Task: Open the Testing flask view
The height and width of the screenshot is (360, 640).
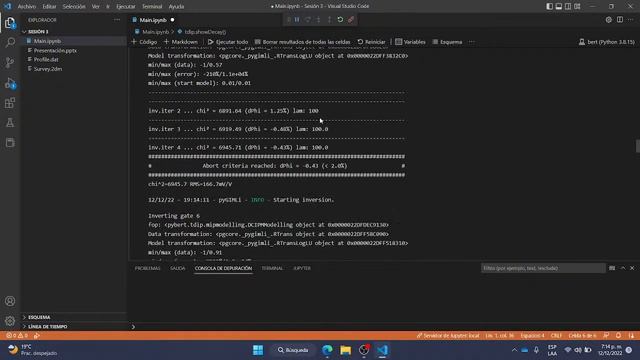Action: click(x=10, y=122)
